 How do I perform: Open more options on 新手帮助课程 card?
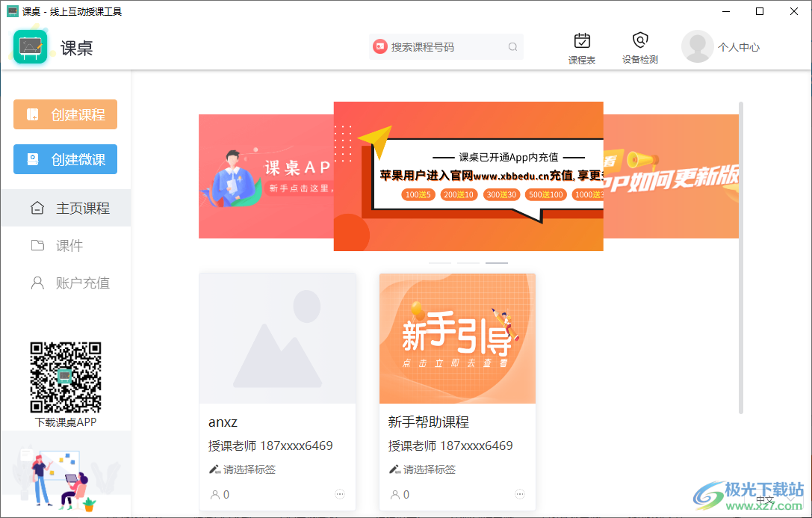point(520,494)
